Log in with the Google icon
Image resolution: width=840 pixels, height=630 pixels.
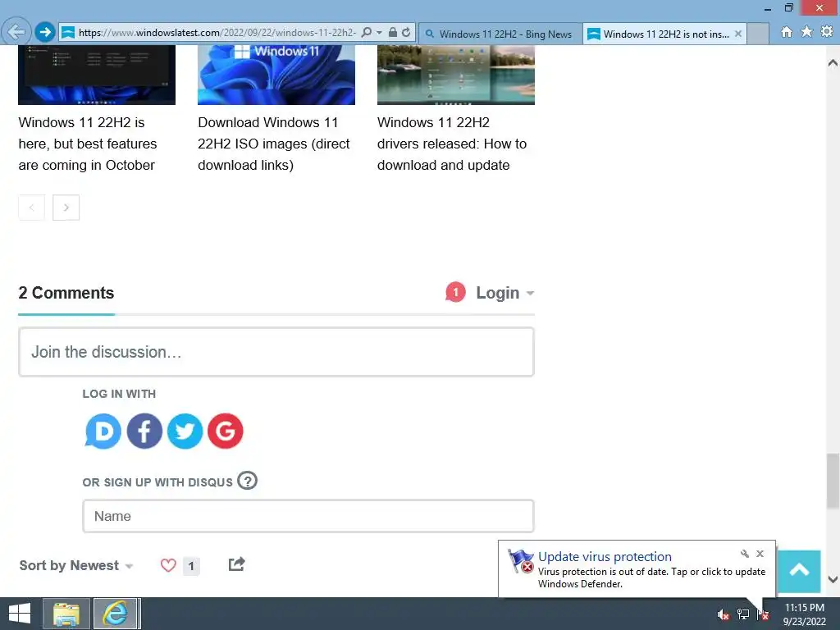(226, 431)
